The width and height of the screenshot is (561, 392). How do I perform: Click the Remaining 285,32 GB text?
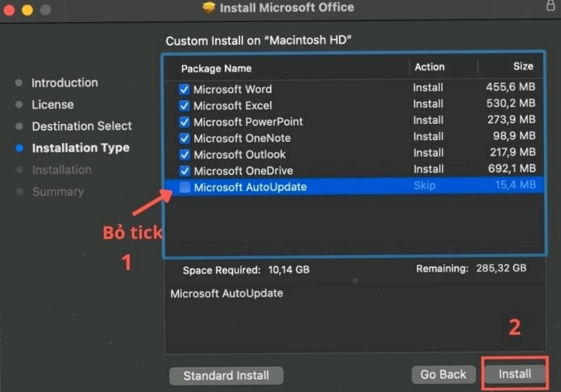click(471, 269)
